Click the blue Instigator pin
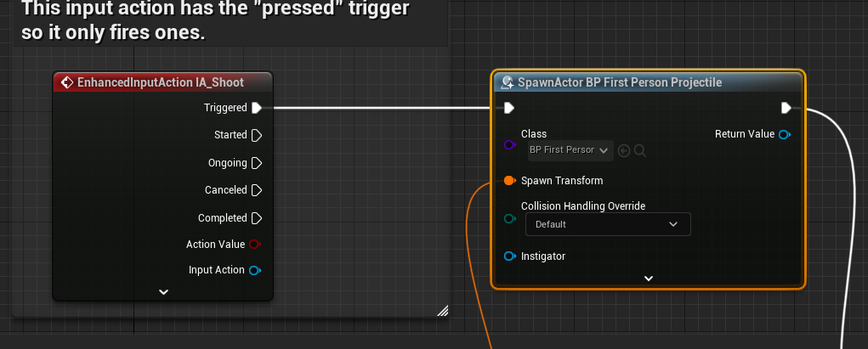This screenshot has height=349, width=868. (510, 256)
